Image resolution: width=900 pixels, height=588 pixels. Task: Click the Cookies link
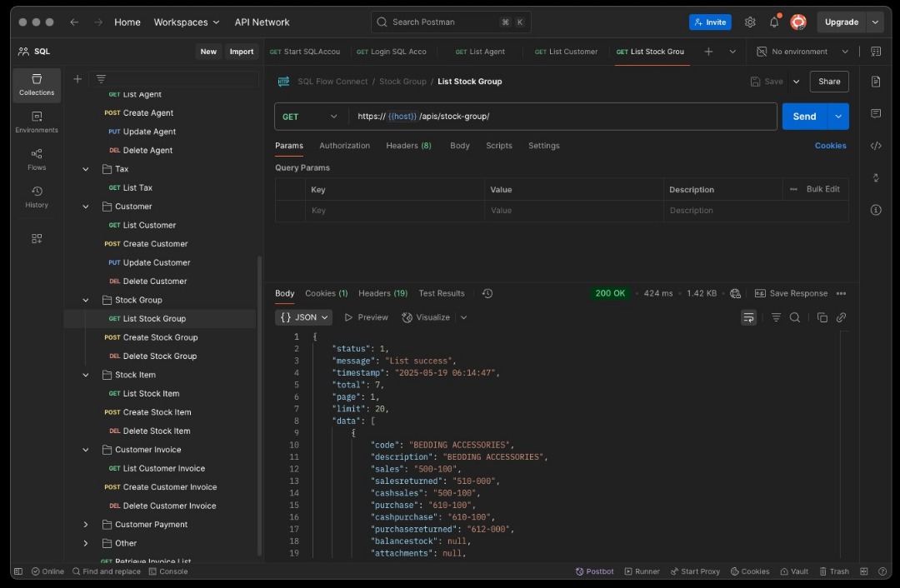pyautogui.click(x=830, y=146)
